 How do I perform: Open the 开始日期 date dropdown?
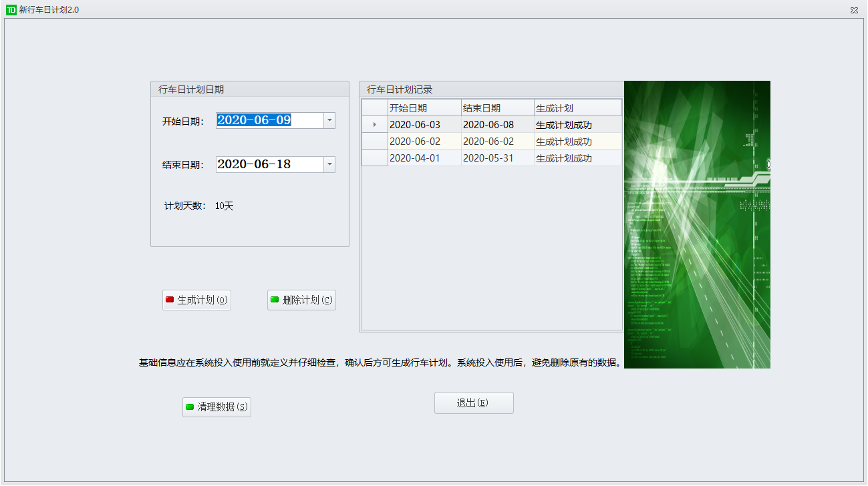pyautogui.click(x=329, y=120)
